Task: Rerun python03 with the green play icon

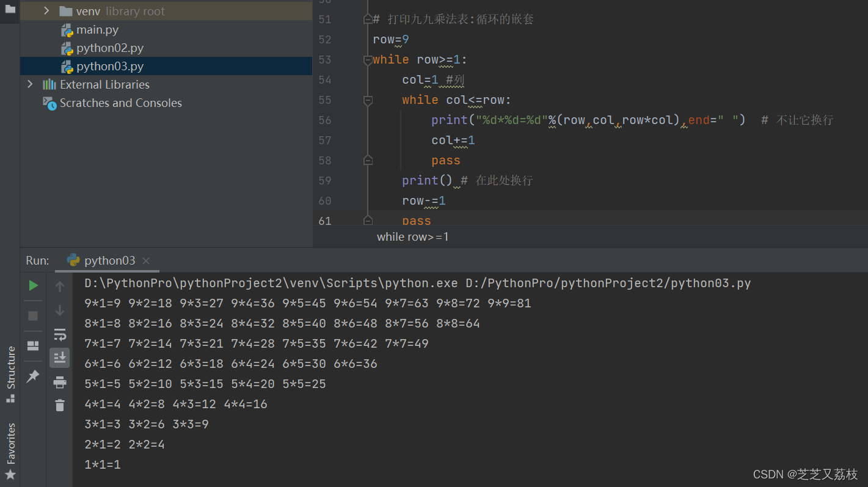Action: (x=34, y=285)
